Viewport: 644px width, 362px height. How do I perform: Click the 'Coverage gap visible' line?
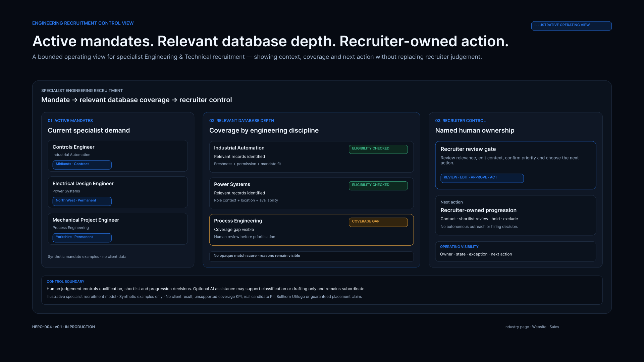pyautogui.click(x=234, y=230)
